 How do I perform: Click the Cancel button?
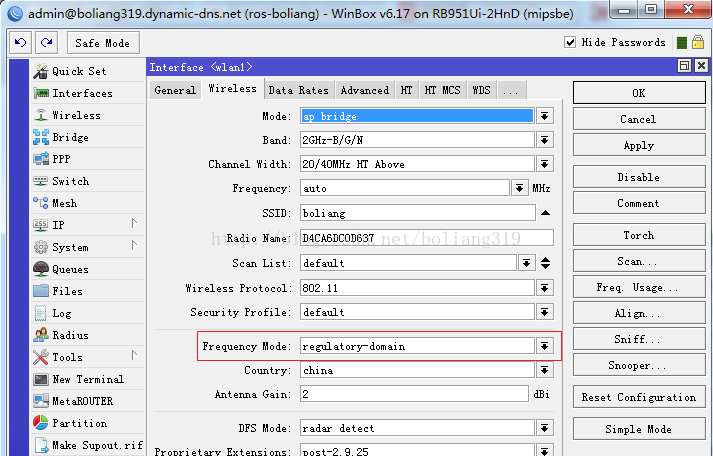coord(639,119)
